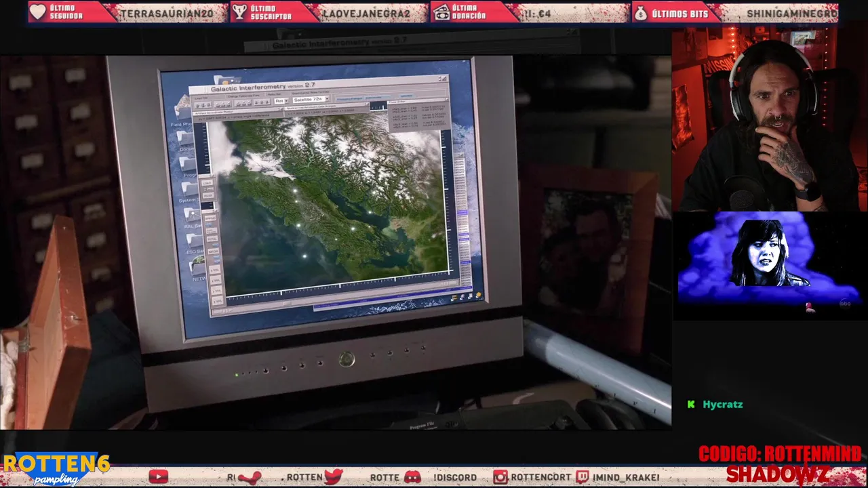Switch to the Frequency Dialogue tab

click(x=349, y=99)
